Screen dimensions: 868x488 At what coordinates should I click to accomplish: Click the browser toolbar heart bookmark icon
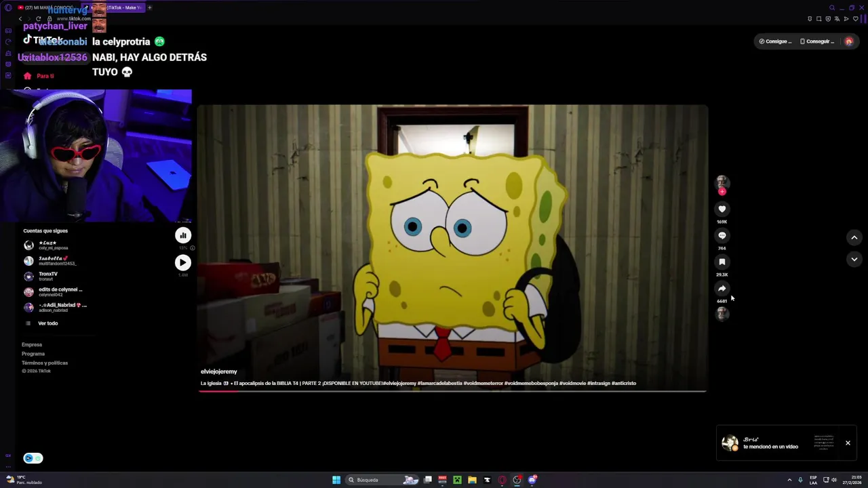(x=855, y=19)
